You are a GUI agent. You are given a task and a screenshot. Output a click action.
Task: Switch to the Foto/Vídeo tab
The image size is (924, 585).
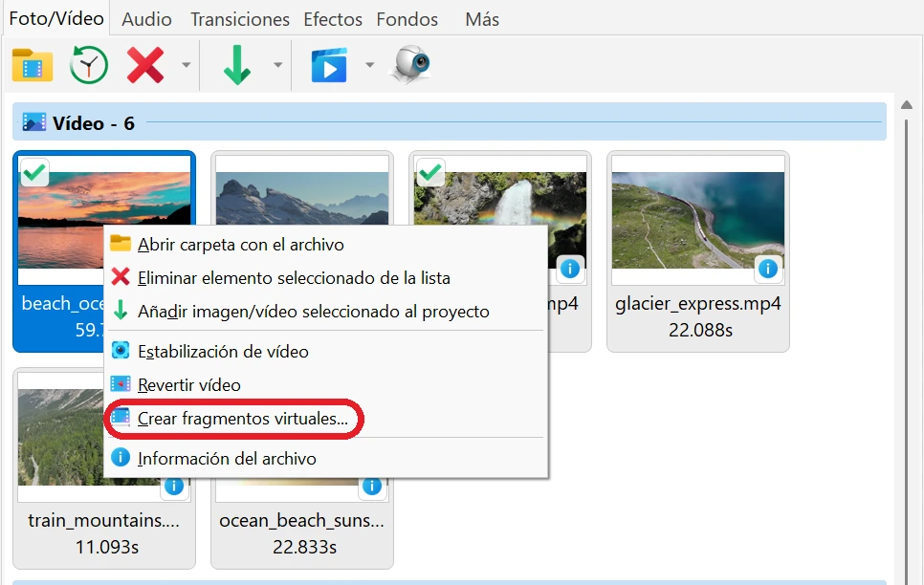click(x=56, y=19)
